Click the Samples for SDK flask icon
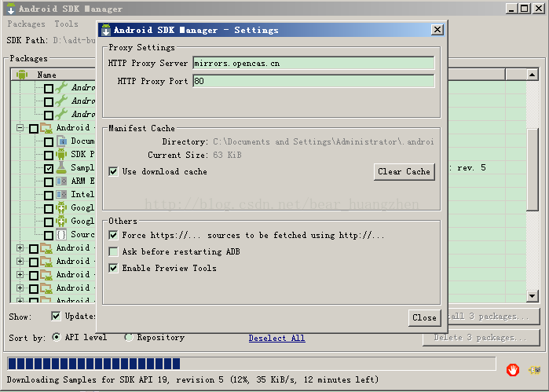Image resolution: width=549 pixels, height=392 pixels. [x=61, y=167]
